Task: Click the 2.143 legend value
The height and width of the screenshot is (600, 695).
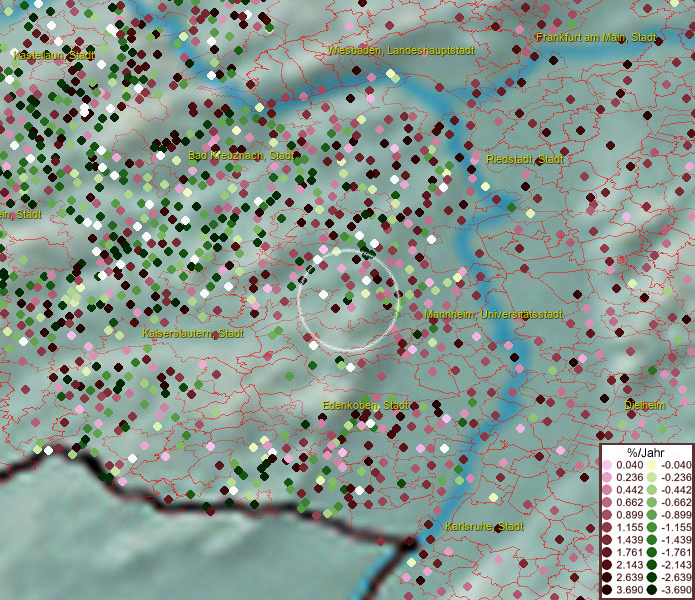Action: point(630,565)
